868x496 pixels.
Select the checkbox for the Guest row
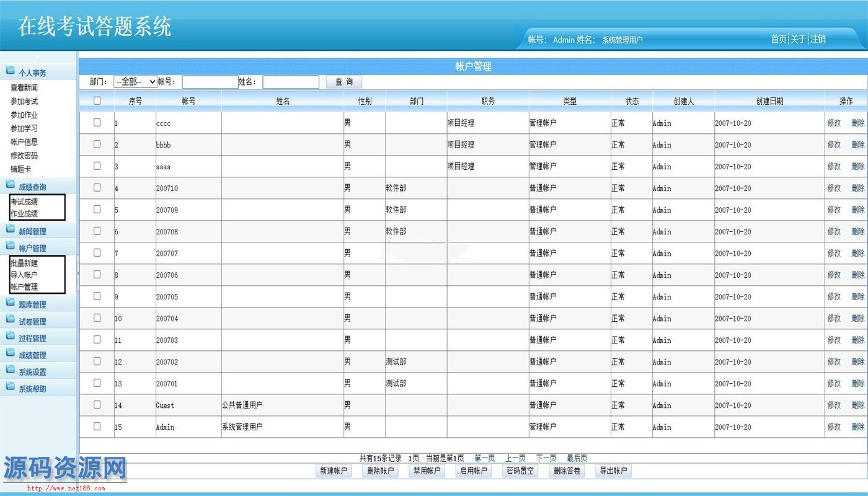(x=97, y=405)
